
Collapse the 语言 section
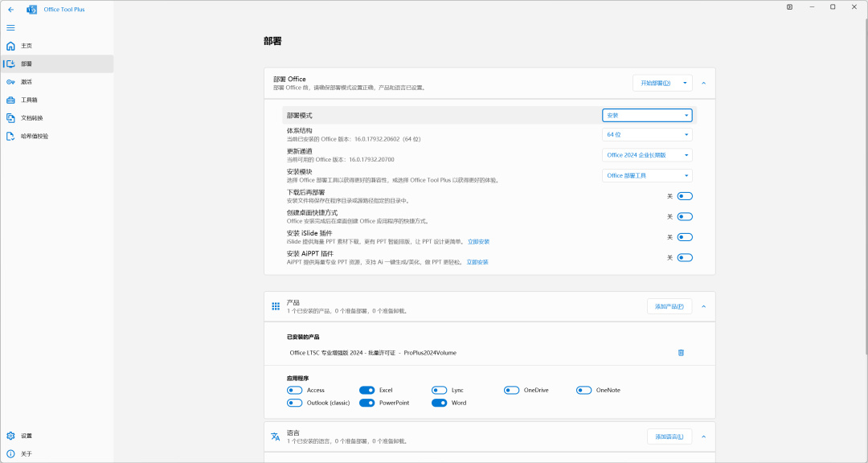(703, 436)
